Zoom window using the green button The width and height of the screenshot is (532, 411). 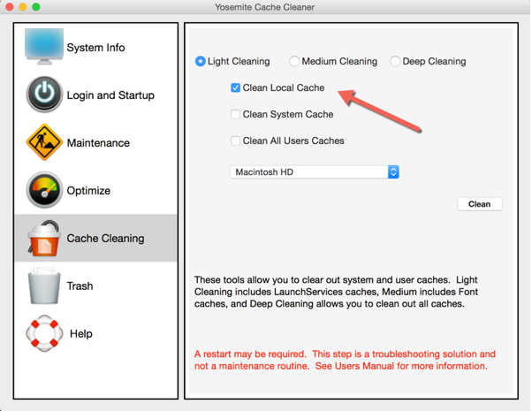(x=36, y=7)
